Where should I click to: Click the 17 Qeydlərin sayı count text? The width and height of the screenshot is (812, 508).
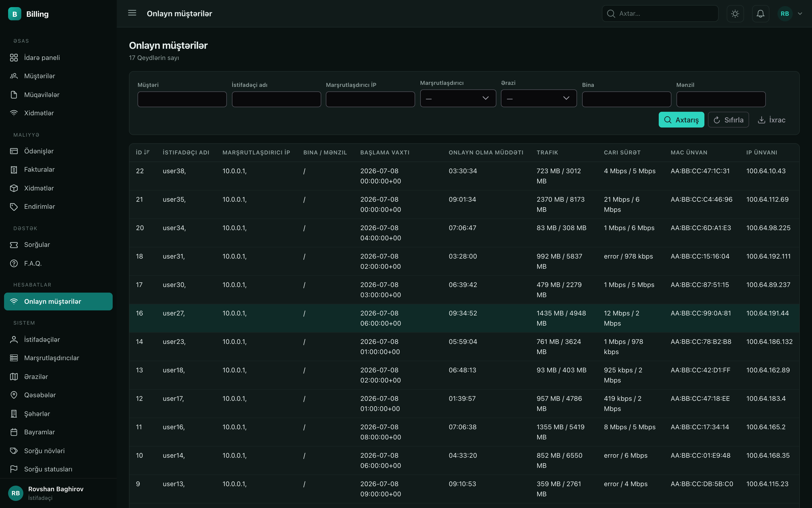154,58
